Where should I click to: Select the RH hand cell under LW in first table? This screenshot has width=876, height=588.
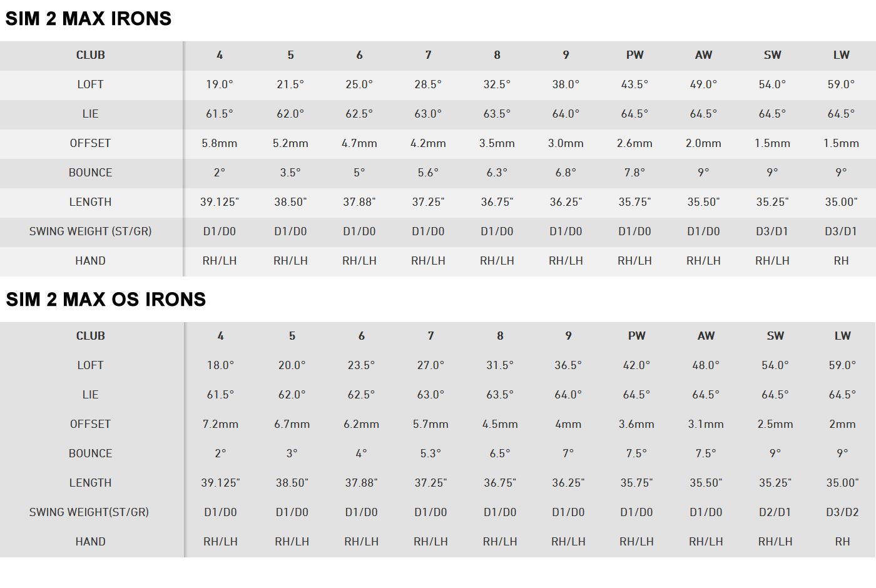point(841,261)
